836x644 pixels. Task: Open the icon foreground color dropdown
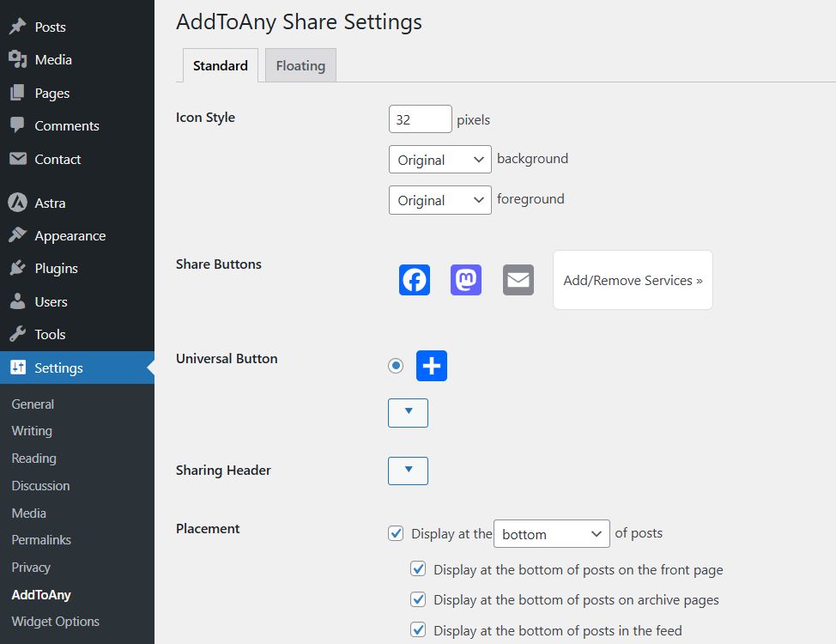point(439,200)
